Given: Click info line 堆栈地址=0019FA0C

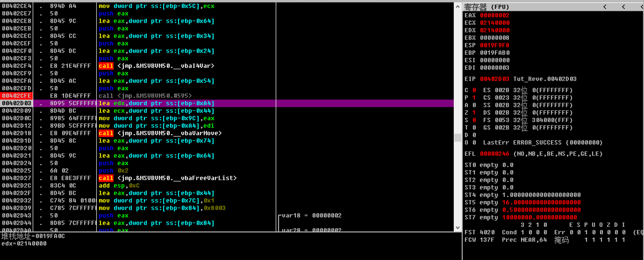Looking at the screenshot, I should point(33,236).
